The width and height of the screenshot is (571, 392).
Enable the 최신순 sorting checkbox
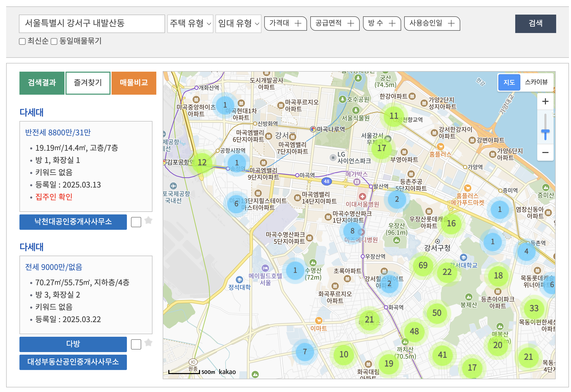point(21,41)
